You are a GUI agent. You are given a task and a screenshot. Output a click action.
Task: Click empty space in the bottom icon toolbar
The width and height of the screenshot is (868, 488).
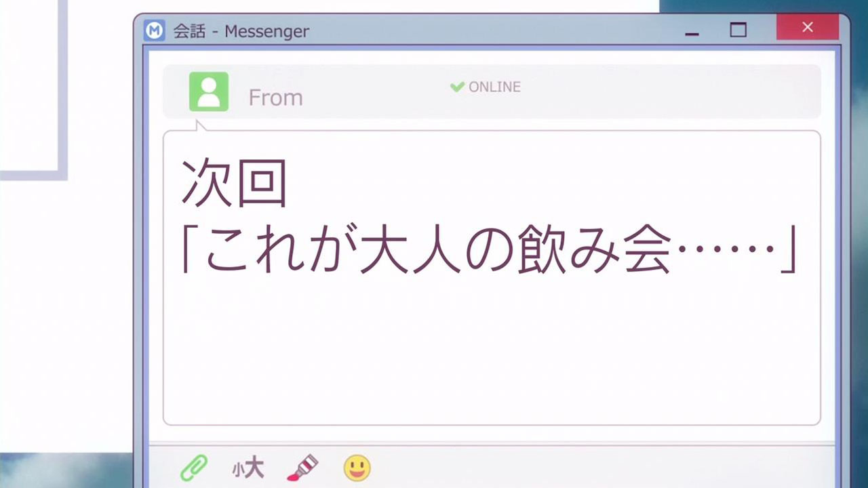(597, 468)
